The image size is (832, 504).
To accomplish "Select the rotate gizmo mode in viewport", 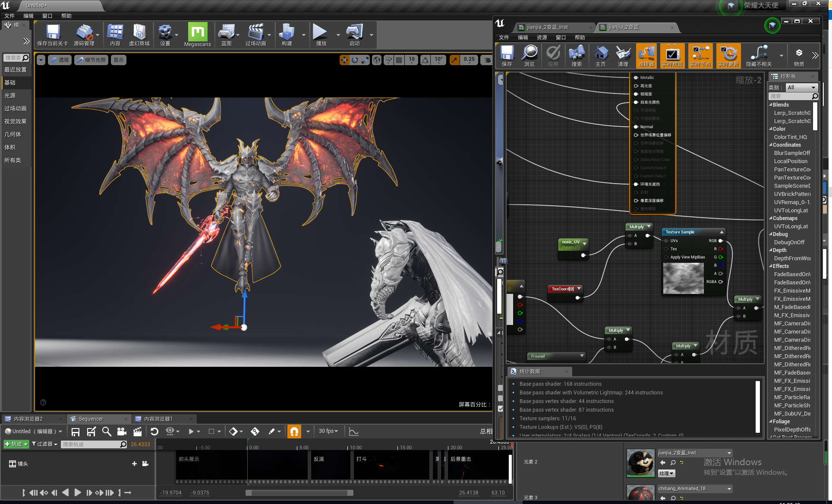I will click(354, 60).
